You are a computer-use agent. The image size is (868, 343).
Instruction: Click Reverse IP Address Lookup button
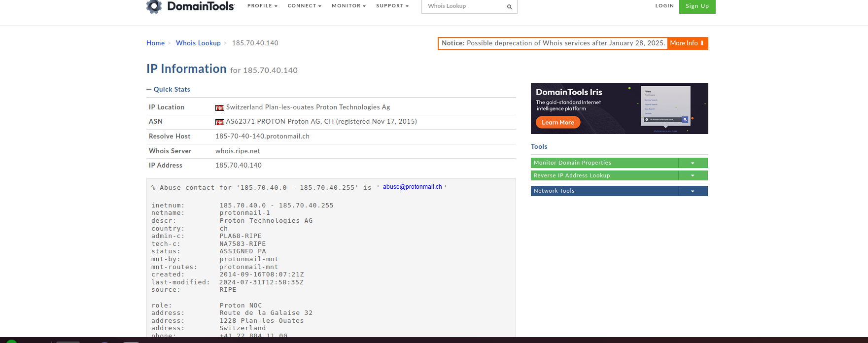click(604, 175)
